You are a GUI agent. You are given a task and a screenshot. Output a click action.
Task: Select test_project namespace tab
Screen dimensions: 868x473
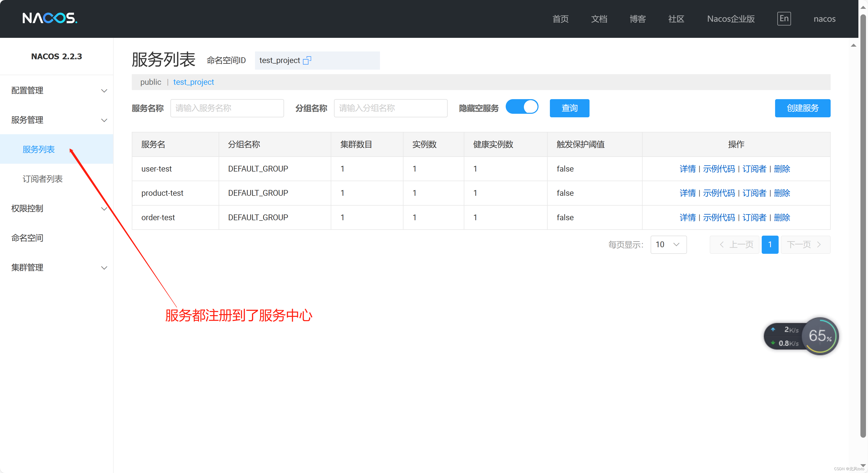pyautogui.click(x=194, y=81)
